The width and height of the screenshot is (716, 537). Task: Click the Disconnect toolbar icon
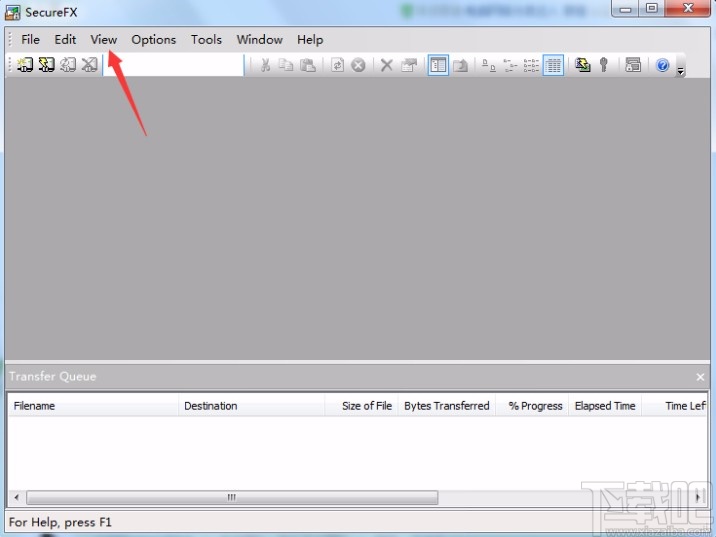pyautogui.click(x=89, y=65)
